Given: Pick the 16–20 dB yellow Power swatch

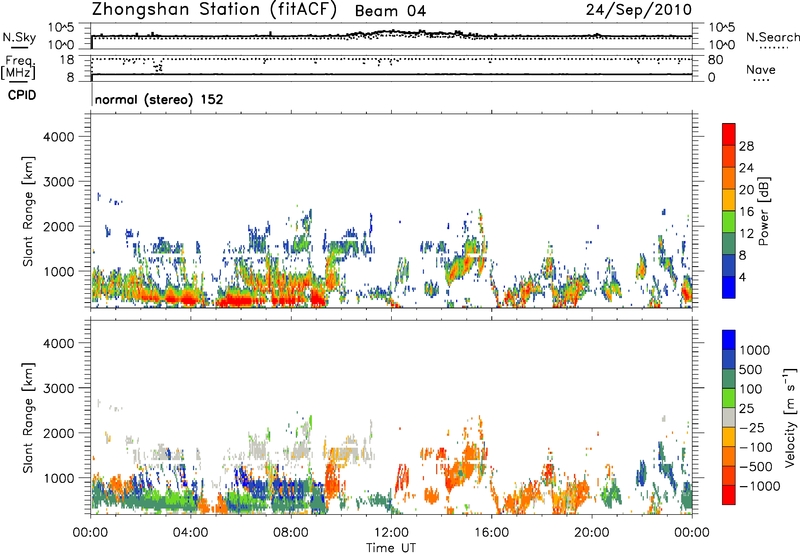Looking at the screenshot, I should pos(729,200).
